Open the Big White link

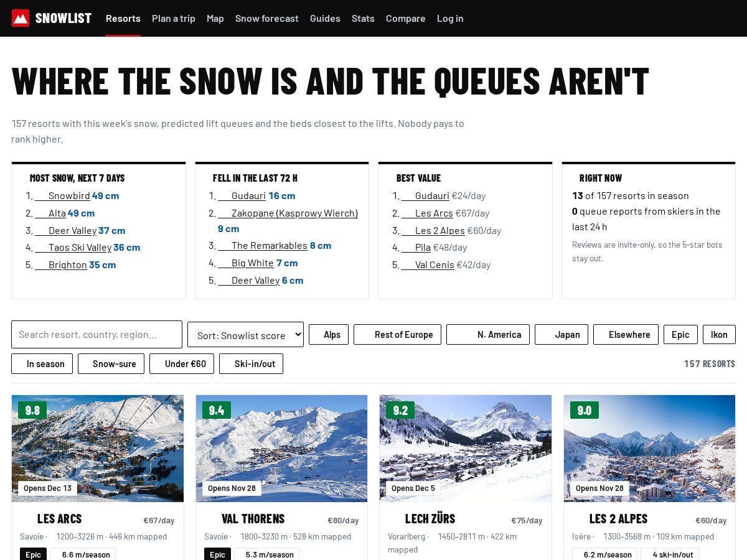coord(246,263)
